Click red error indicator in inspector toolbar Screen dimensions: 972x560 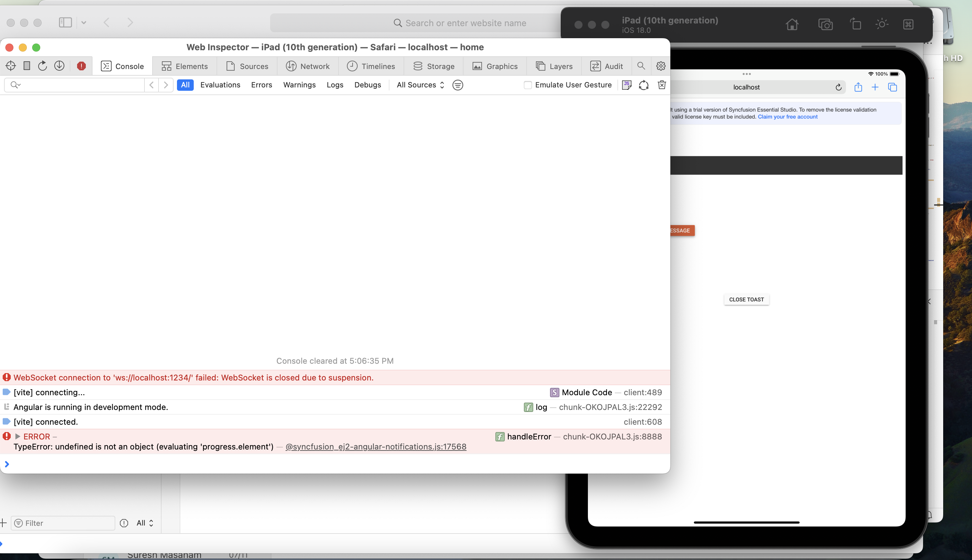81,66
